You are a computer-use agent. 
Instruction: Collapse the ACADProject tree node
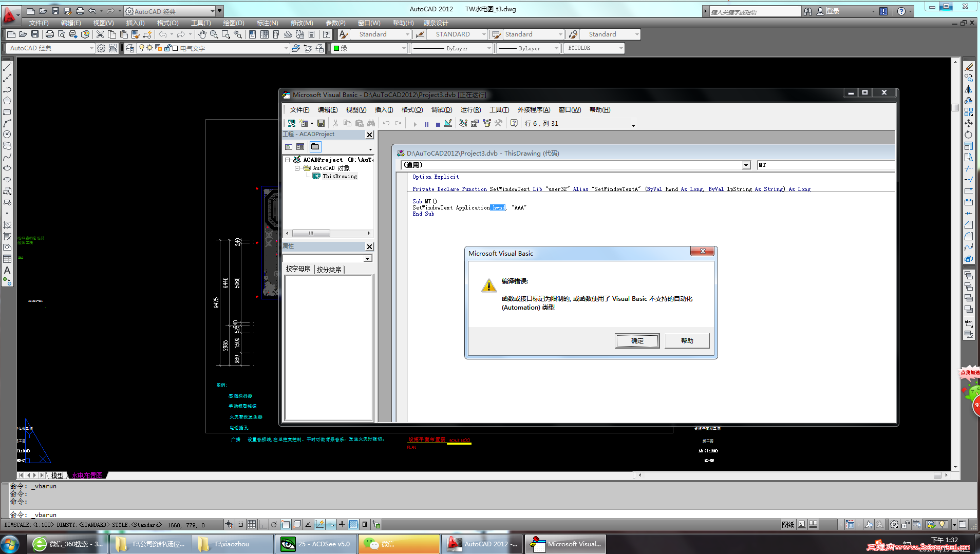pos(288,160)
